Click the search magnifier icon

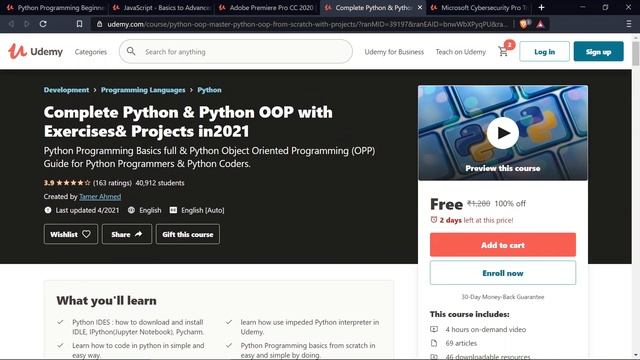(x=131, y=51)
